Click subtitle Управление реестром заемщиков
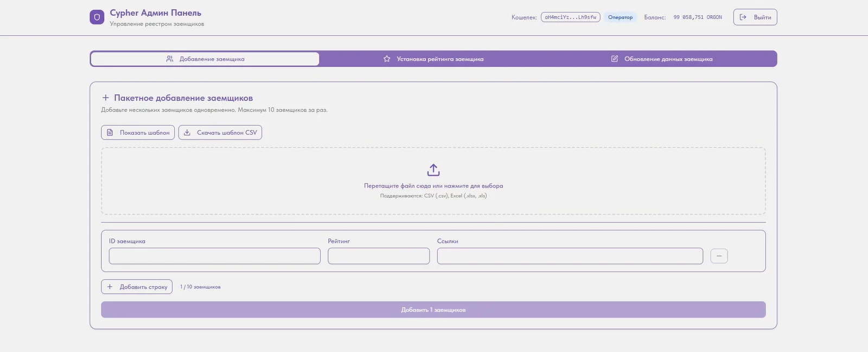 click(157, 24)
